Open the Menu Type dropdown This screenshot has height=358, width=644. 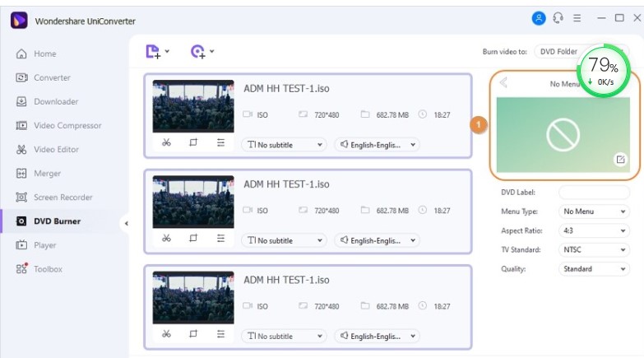click(594, 212)
